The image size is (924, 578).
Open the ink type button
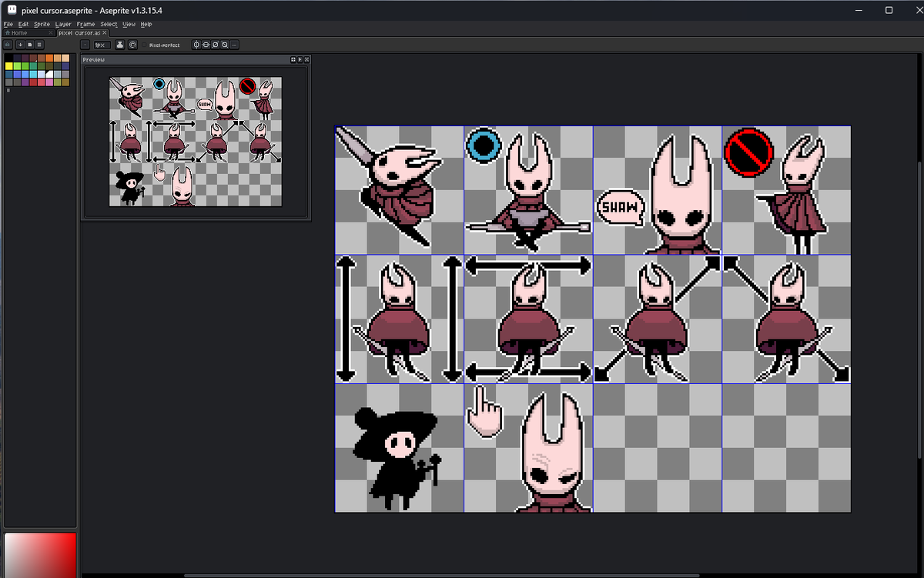(119, 45)
